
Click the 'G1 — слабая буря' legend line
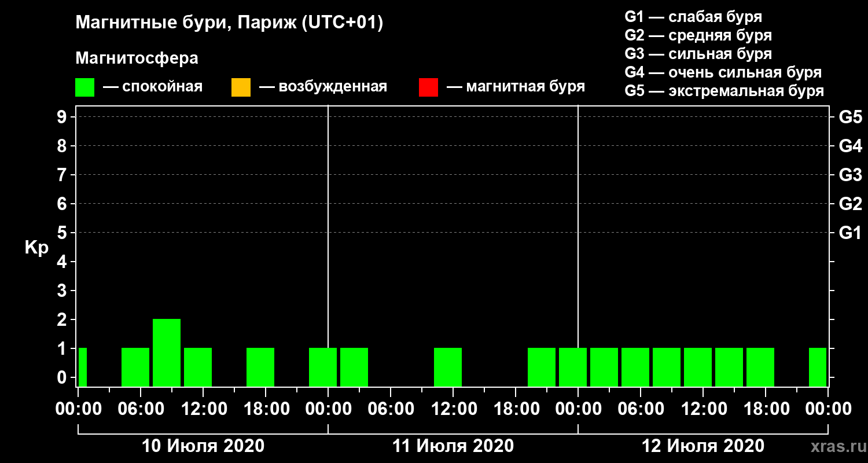coord(693,16)
